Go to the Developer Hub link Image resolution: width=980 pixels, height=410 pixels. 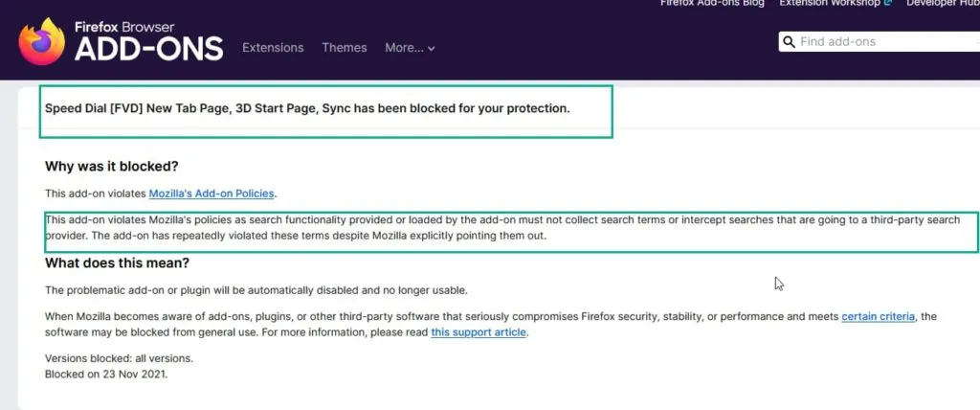click(943, 3)
